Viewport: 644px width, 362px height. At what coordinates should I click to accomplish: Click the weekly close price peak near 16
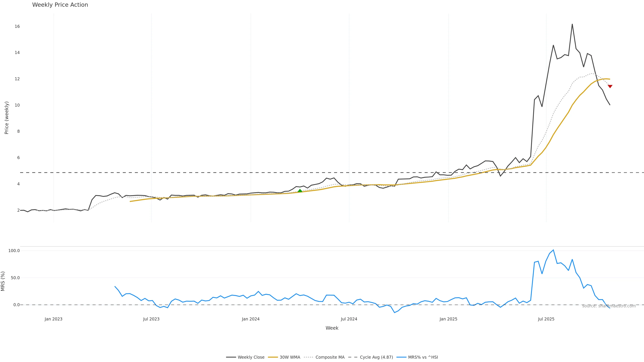coord(572,24)
